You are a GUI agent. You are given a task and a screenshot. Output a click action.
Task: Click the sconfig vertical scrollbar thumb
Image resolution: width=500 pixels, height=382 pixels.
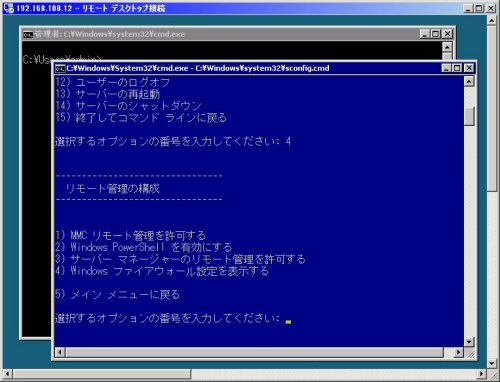point(469,116)
